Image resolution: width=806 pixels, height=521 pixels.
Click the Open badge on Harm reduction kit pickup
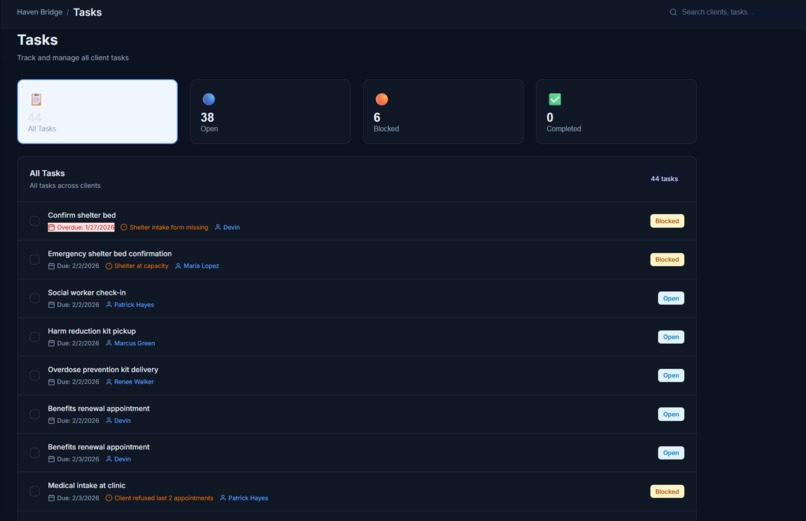tap(671, 337)
